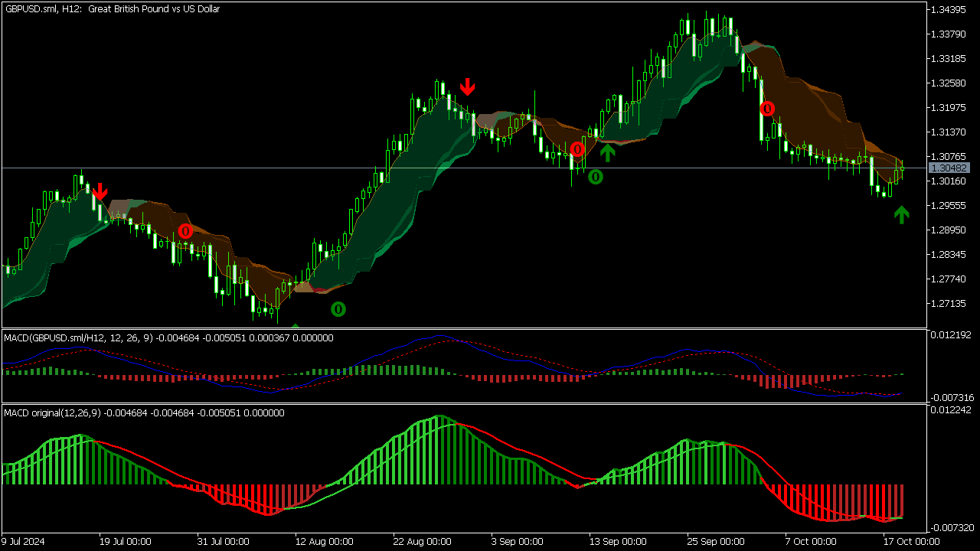
Task: Select the green up arrow near 13 Sep
Action: pyautogui.click(x=607, y=152)
